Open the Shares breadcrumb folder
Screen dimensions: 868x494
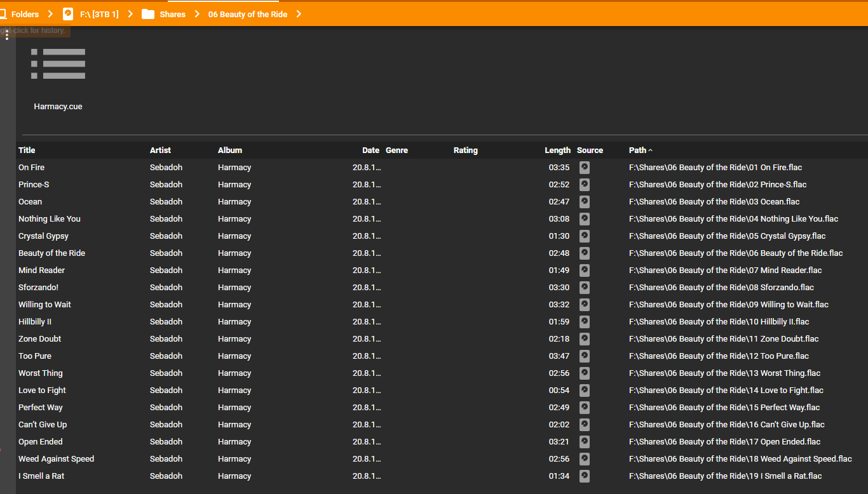coord(172,14)
